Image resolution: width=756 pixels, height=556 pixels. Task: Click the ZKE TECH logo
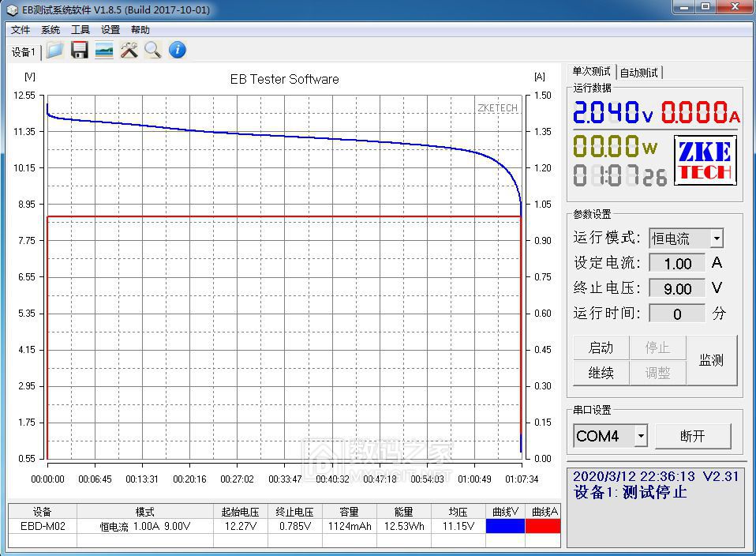[x=705, y=161]
